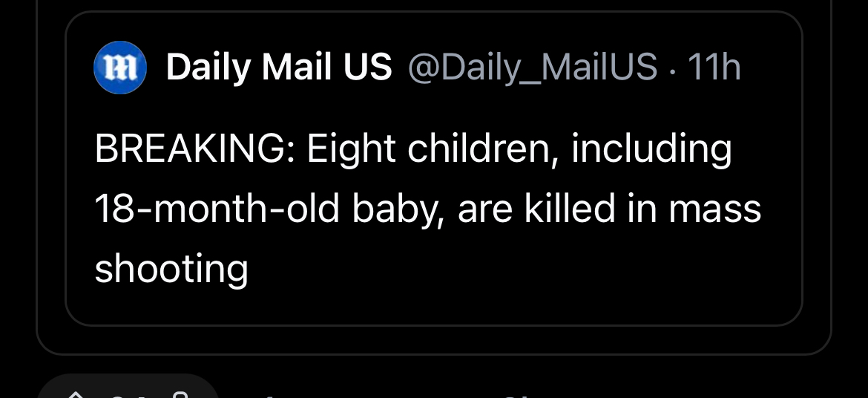Screen dimensions: 868x398
Task: Click the rounded vote pill background
Action: pos(200,388)
